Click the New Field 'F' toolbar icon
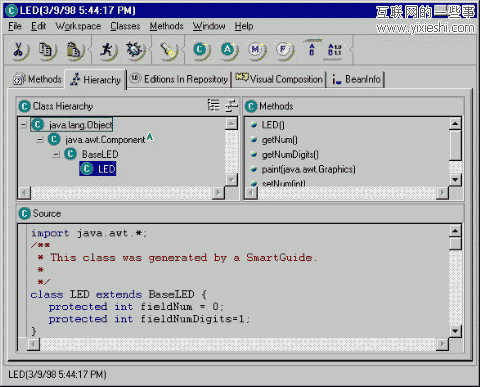Image resolution: width=480 pixels, height=387 pixels. coord(284,50)
